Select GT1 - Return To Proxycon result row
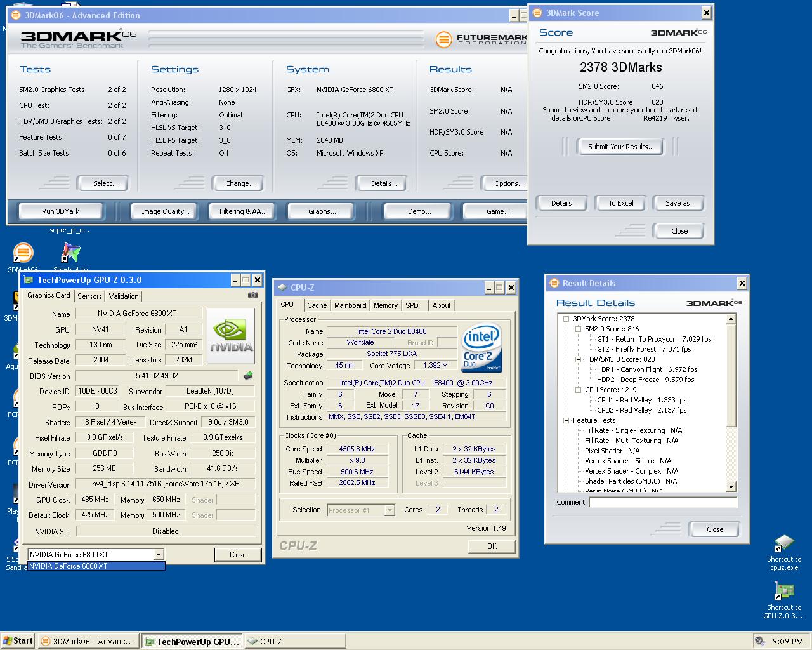812x650 pixels. (x=654, y=340)
